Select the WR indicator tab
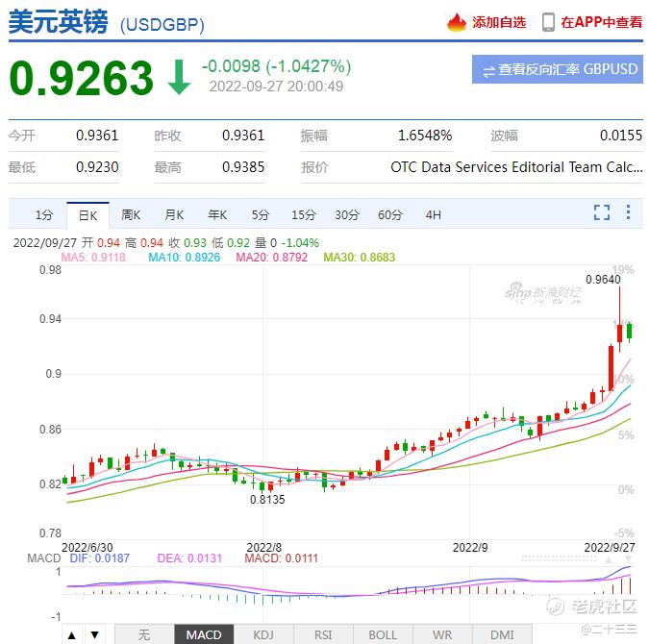 [442, 635]
